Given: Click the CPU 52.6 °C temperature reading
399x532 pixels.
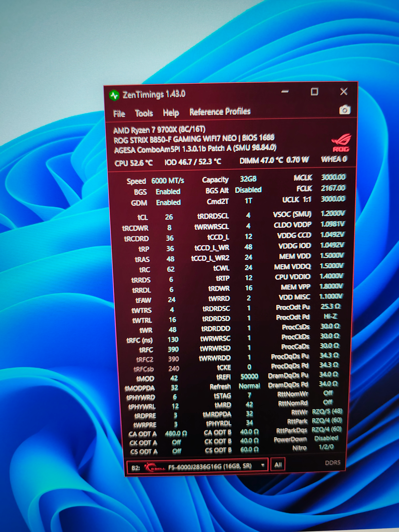Looking at the screenshot, I should pyautogui.click(x=133, y=163).
